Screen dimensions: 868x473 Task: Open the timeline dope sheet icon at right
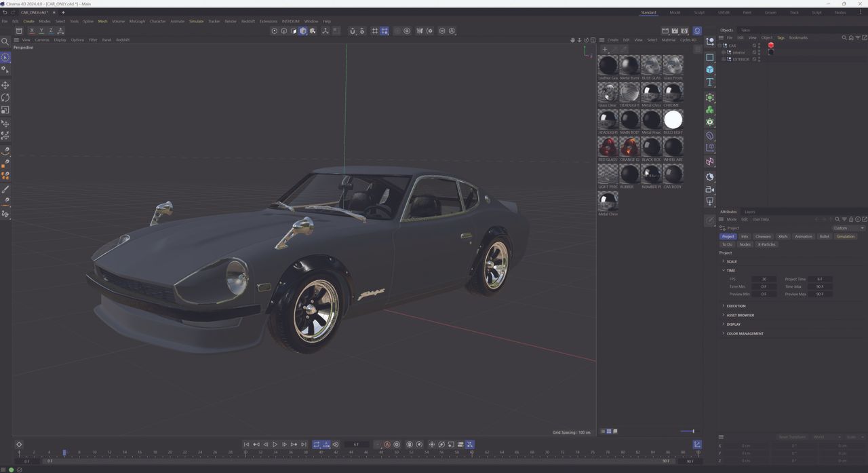pos(697,444)
